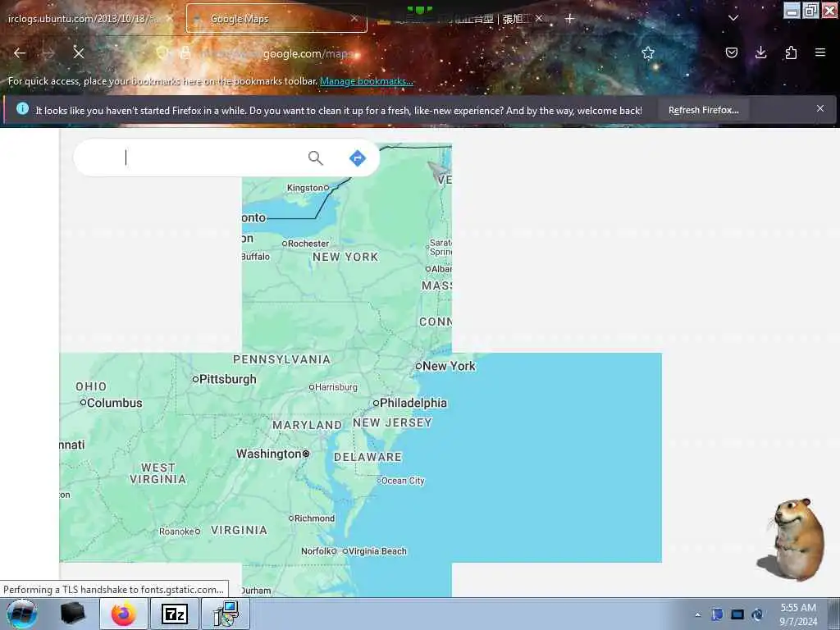The height and width of the screenshot is (630, 840).
Task: Click the OHIO state label
Action: 91,386
